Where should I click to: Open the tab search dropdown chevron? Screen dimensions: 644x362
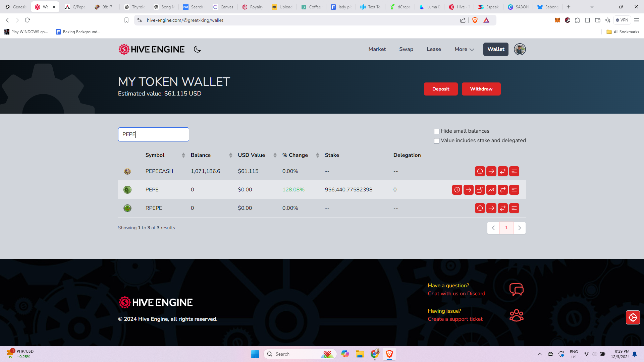pos(592,7)
